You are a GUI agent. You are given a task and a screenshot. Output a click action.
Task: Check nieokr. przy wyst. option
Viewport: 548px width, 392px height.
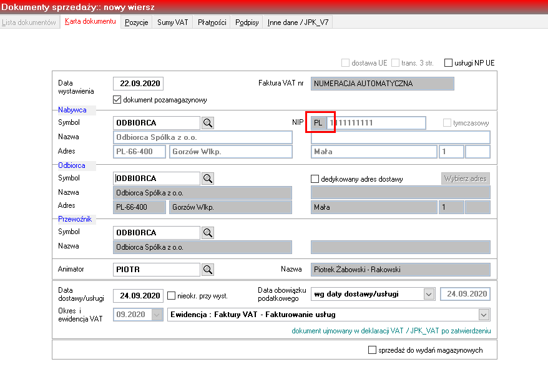(x=171, y=296)
